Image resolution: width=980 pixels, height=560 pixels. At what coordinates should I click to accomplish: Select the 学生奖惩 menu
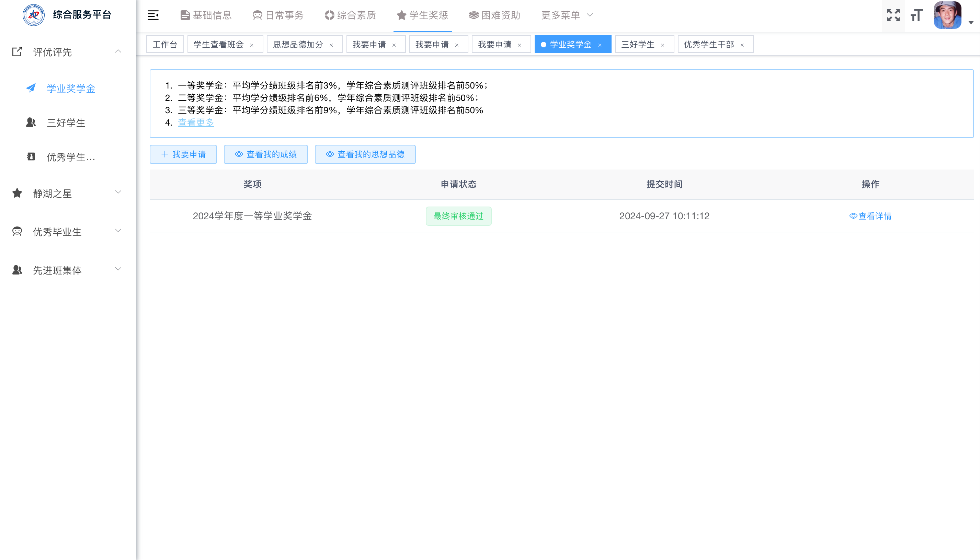pos(422,15)
